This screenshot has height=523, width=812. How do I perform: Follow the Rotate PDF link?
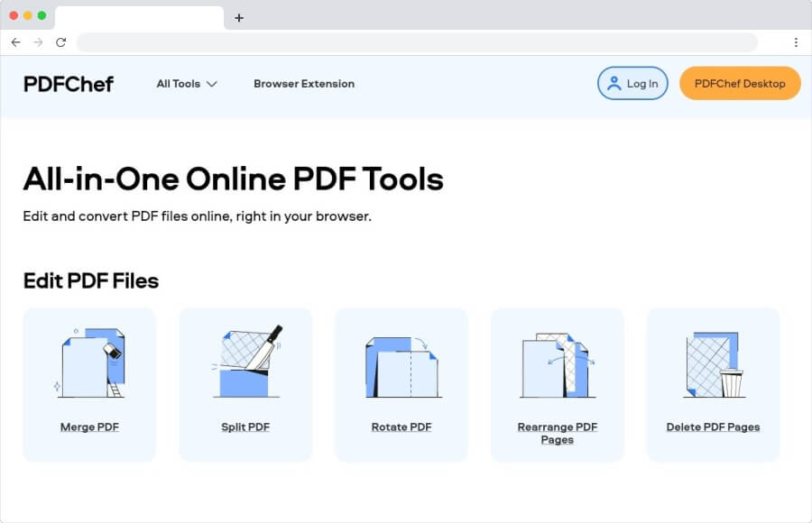[x=401, y=427]
